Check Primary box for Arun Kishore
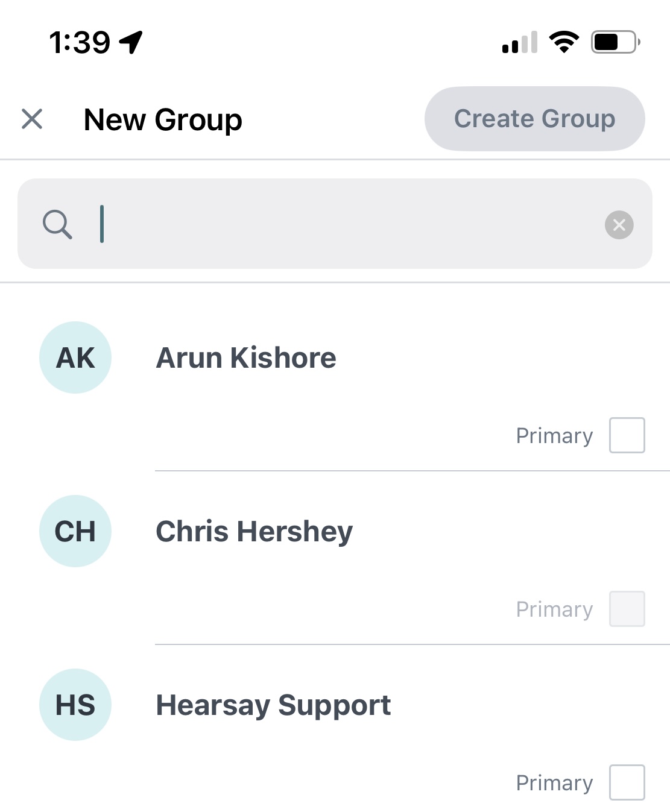The width and height of the screenshot is (670, 812). click(627, 435)
